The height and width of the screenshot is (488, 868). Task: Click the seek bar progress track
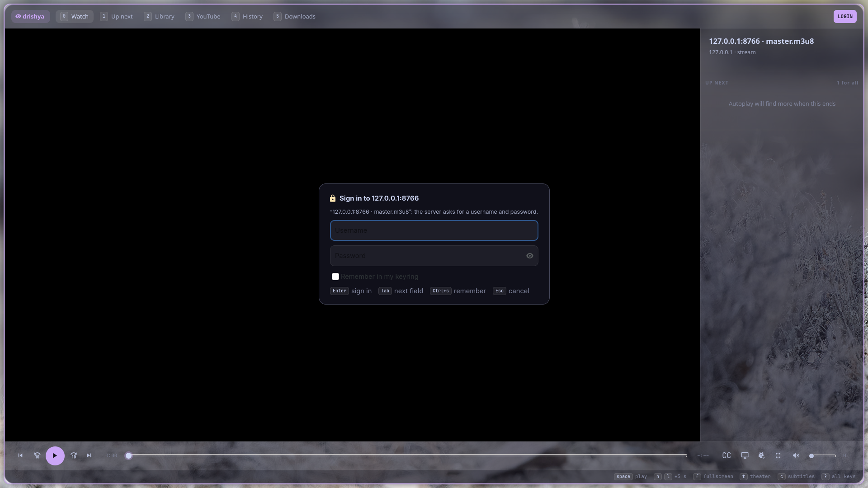tap(407, 455)
